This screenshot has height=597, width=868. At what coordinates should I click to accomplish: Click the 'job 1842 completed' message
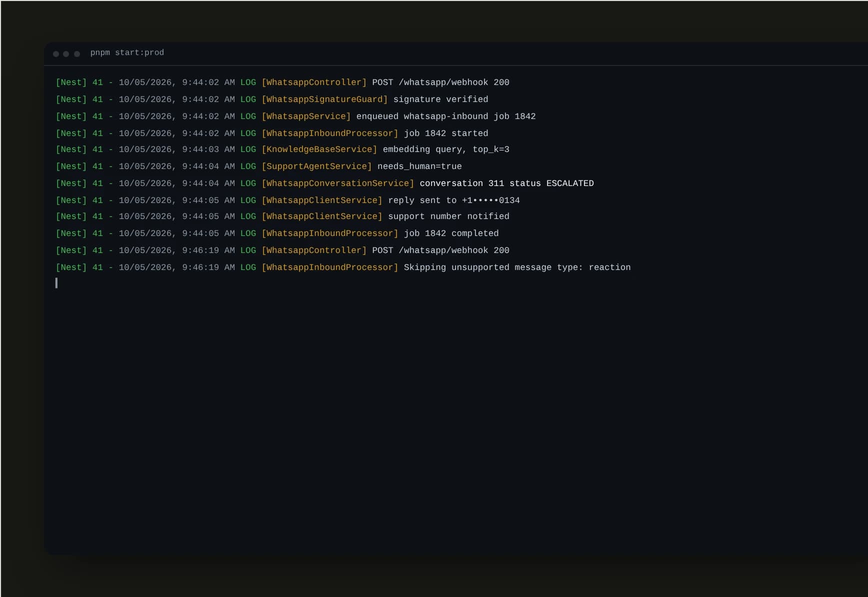451,233
